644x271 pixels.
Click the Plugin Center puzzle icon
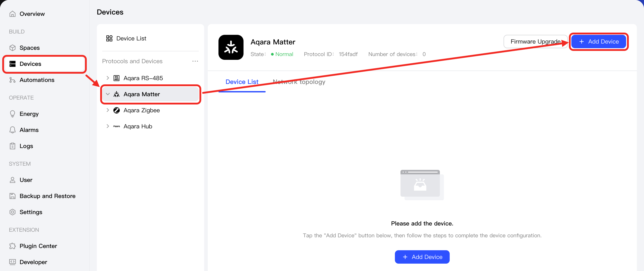(x=12, y=246)
